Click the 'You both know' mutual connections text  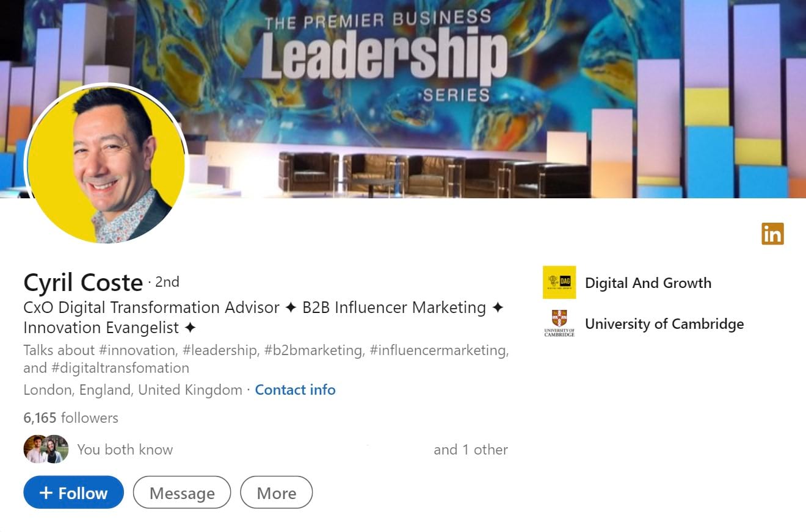pyautogui.click(x=125, y=450)
